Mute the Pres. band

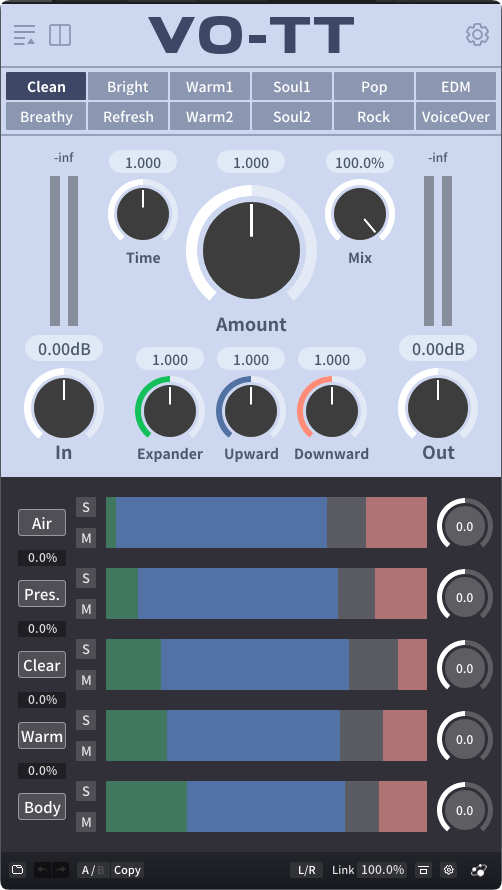point(86,609)
